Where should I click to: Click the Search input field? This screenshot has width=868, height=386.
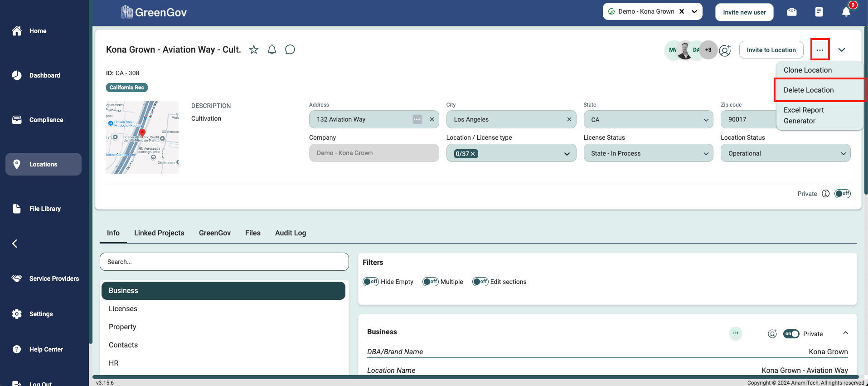[x=224, y=262]
